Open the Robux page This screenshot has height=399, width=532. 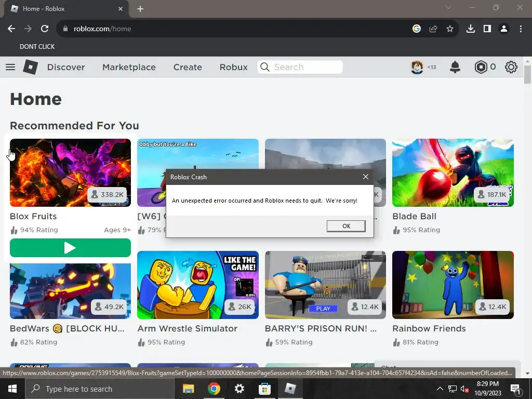coord(233,67)
